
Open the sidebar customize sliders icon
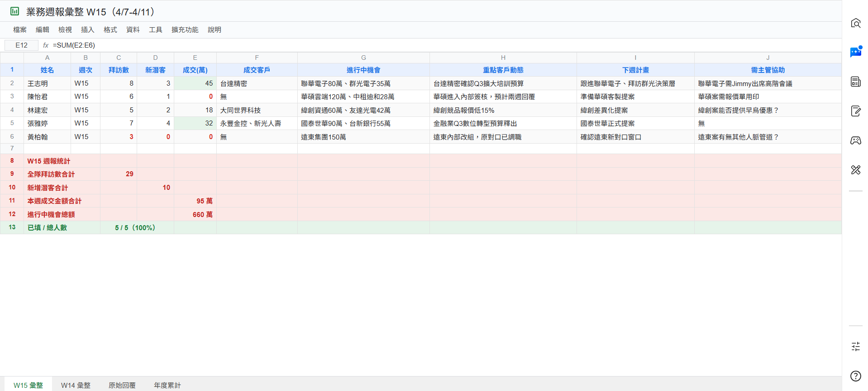click(x=855, y=347)
